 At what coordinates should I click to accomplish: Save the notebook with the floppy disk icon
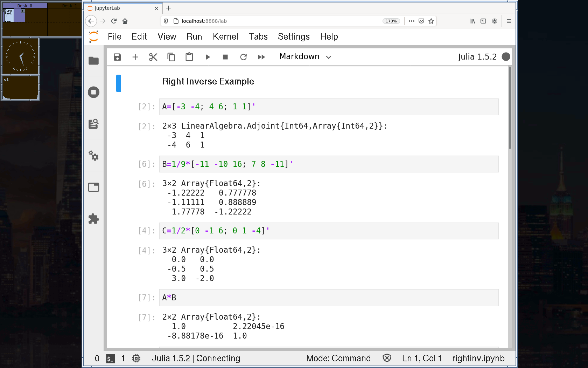click(117, 57)
